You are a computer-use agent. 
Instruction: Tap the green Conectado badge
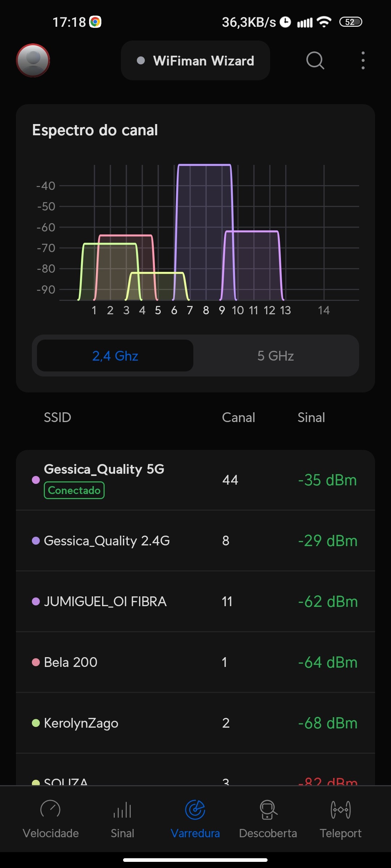[x=74, y=490]
